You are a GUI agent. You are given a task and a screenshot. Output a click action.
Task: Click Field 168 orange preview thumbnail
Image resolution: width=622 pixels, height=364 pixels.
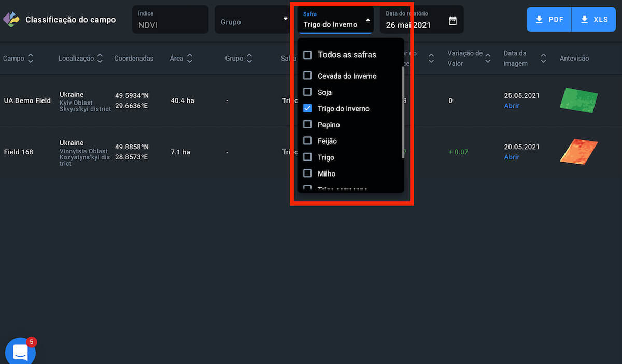point(578,152)
